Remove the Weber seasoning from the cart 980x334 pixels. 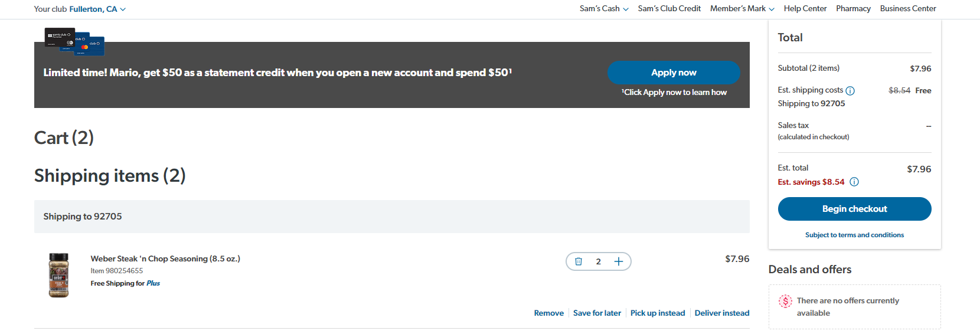coord(549,313)
